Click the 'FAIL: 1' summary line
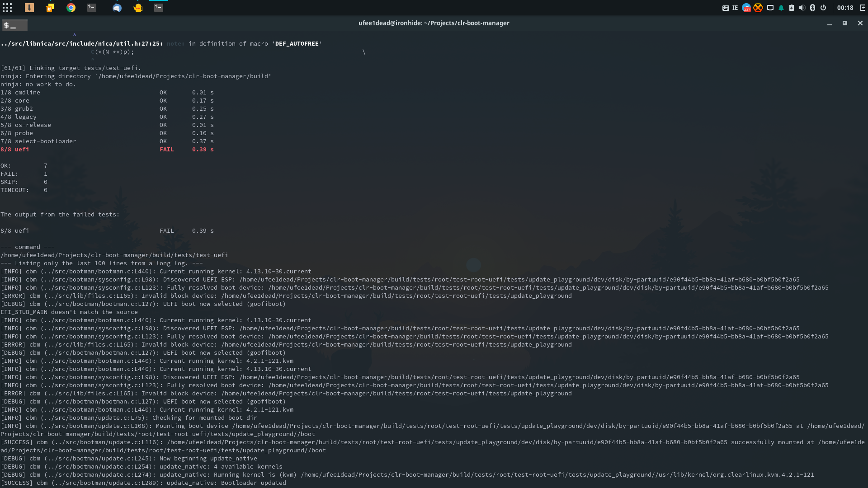This screenshot has height=488, width=868. click(24, 174)
